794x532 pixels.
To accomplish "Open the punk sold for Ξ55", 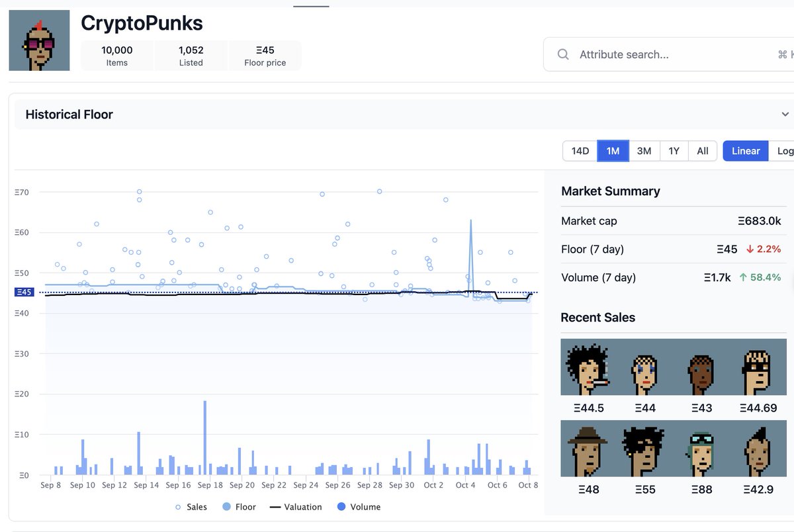I will coord(644,449).
